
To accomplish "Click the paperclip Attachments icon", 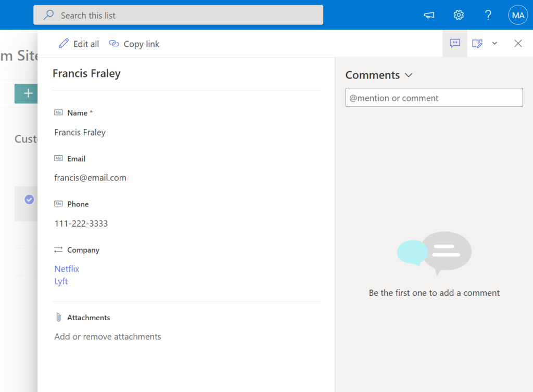I will click(58, 317).
